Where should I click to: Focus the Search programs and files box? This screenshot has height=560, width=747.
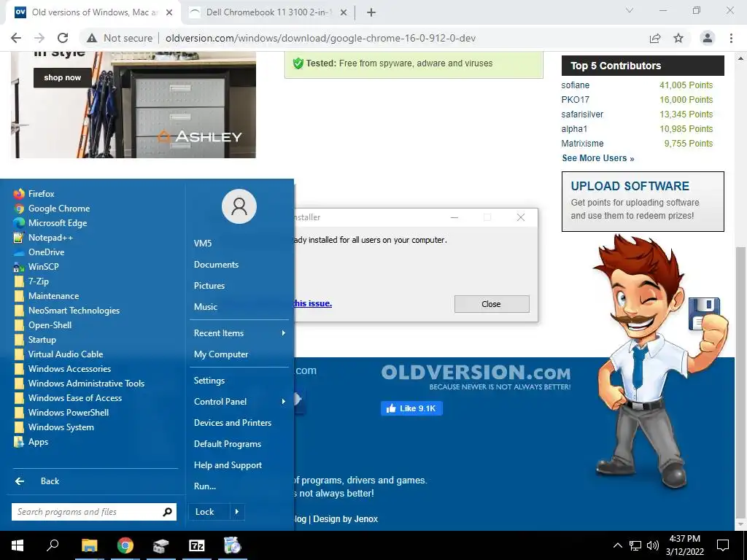click(x=88, y=512)
